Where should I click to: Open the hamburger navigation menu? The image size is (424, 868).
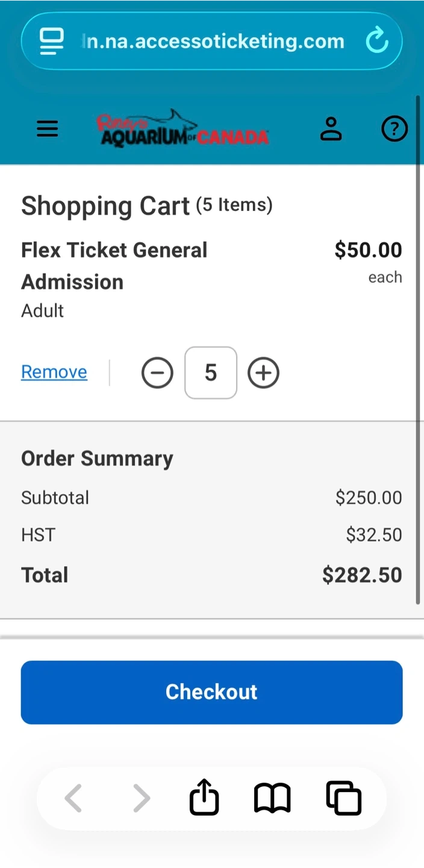tap(48, 129)
